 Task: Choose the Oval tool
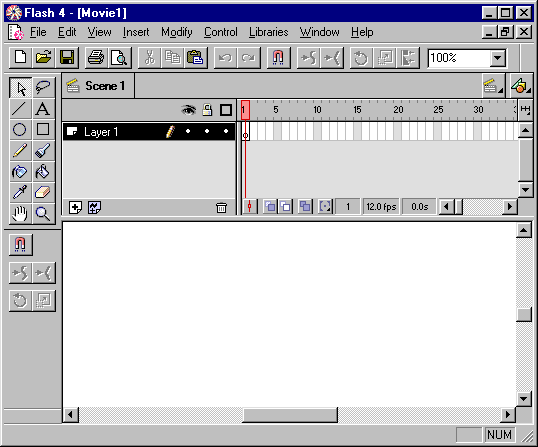20,130
